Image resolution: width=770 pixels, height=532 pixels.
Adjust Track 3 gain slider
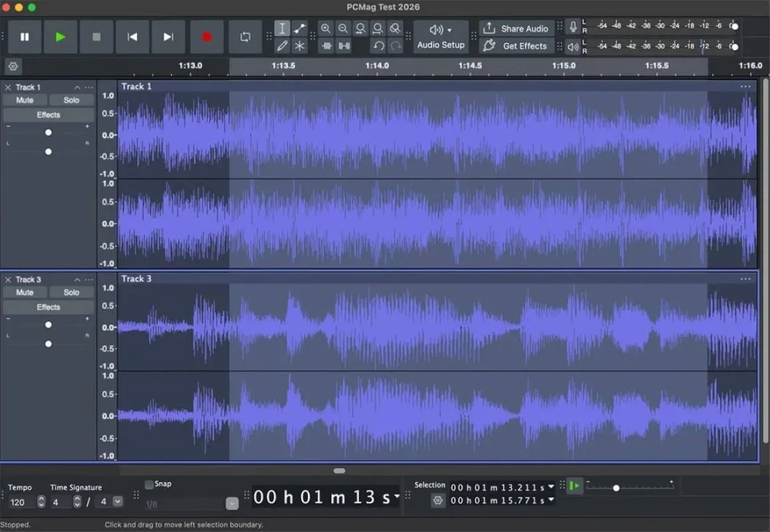pos(48,325)
